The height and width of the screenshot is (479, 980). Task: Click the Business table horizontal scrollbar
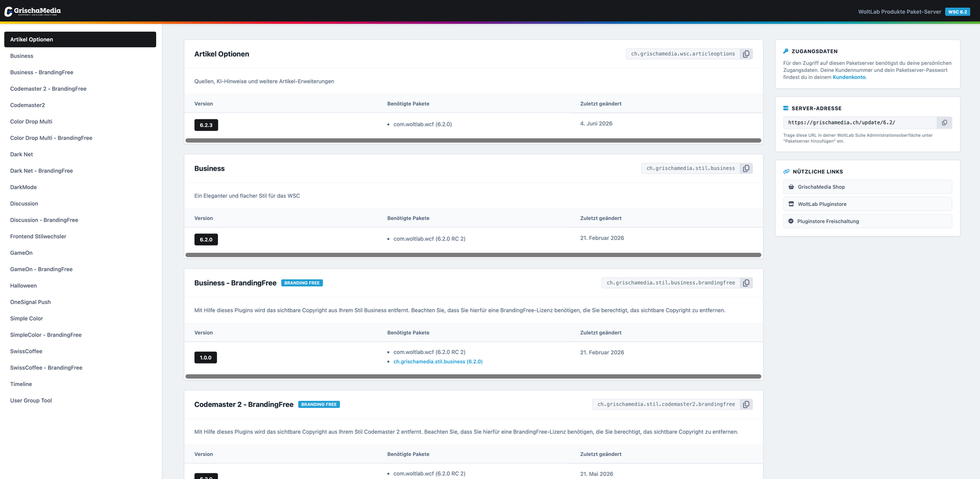click(x=474, y=255)
